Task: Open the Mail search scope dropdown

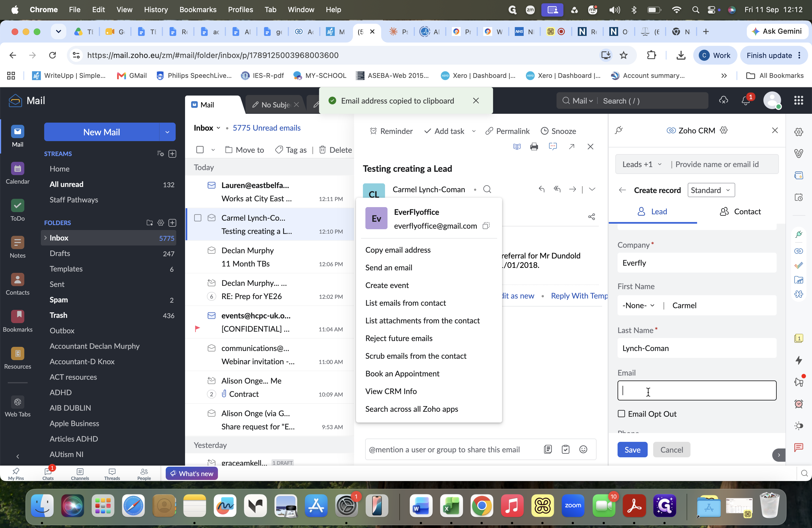Action: click(583, 101)
